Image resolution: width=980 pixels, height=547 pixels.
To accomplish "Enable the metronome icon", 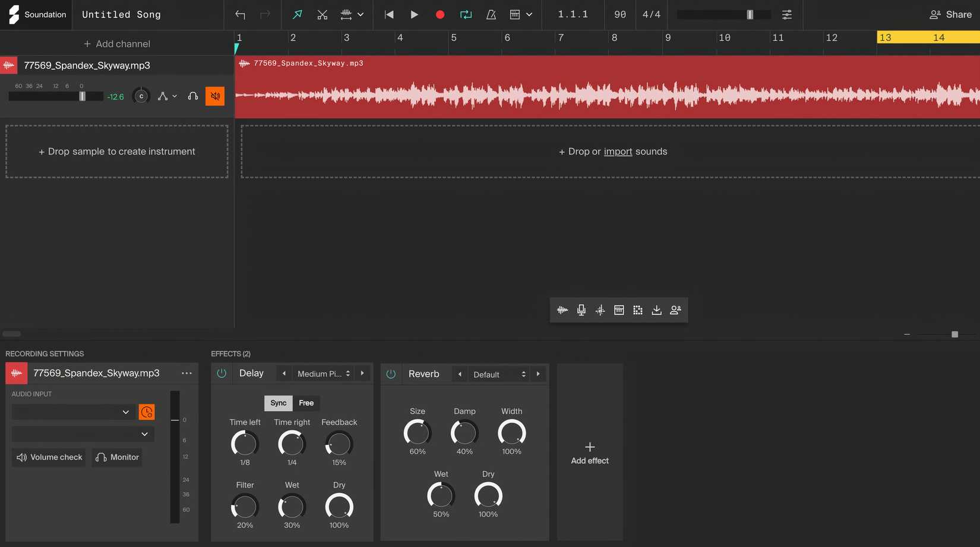I will (491, 15).
